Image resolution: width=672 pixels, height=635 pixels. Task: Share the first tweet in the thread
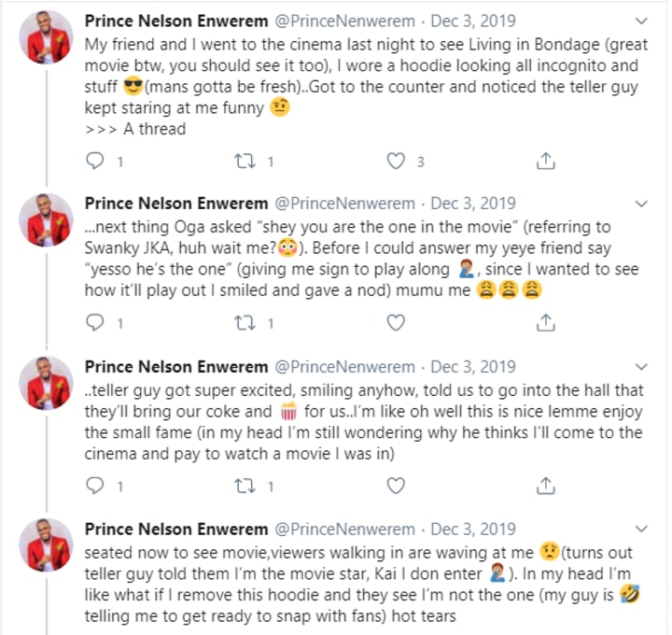point(546,161)
